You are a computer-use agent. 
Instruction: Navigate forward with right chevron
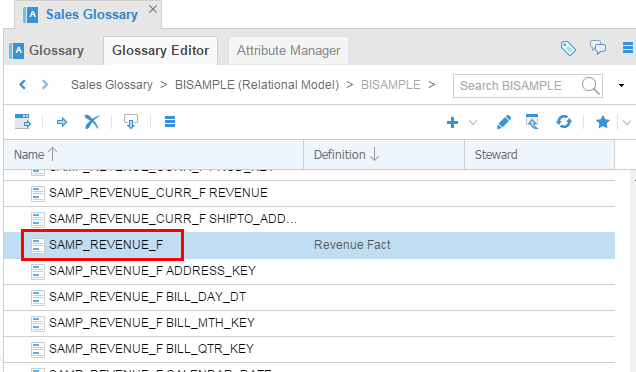[x=45, y=85]
